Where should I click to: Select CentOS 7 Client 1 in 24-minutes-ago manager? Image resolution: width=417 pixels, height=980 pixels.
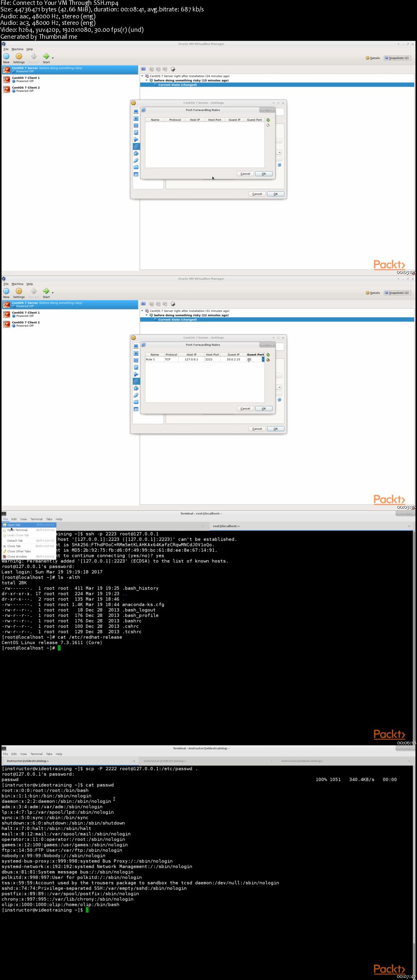70,79
